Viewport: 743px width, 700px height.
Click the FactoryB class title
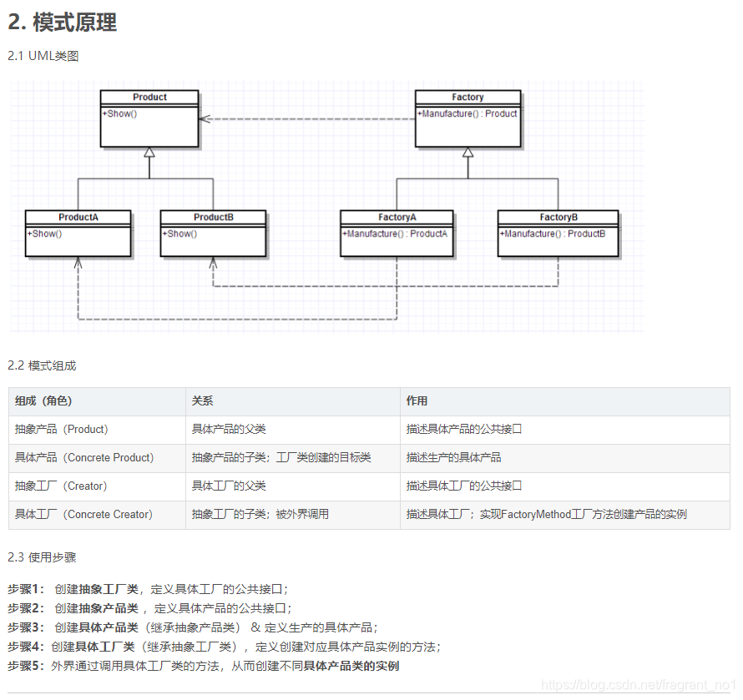(x=559, y=217)
